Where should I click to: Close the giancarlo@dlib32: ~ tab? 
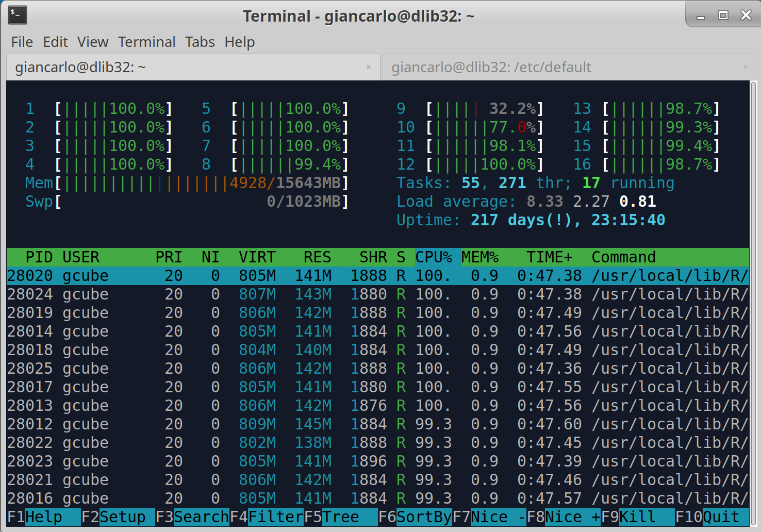(368, 67)
